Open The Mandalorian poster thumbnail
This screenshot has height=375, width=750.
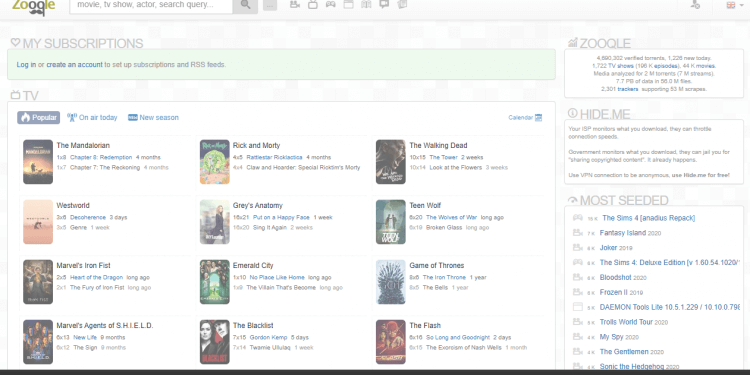(x=38, y=162)
